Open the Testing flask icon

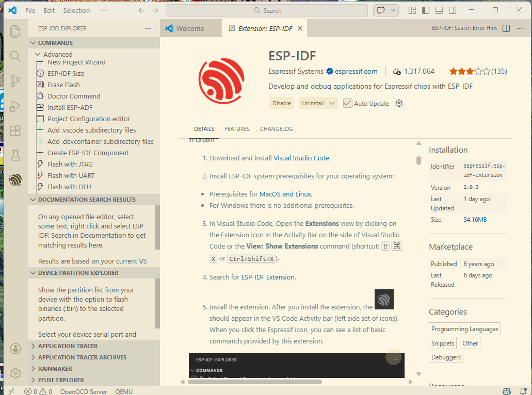pos(15,155)
